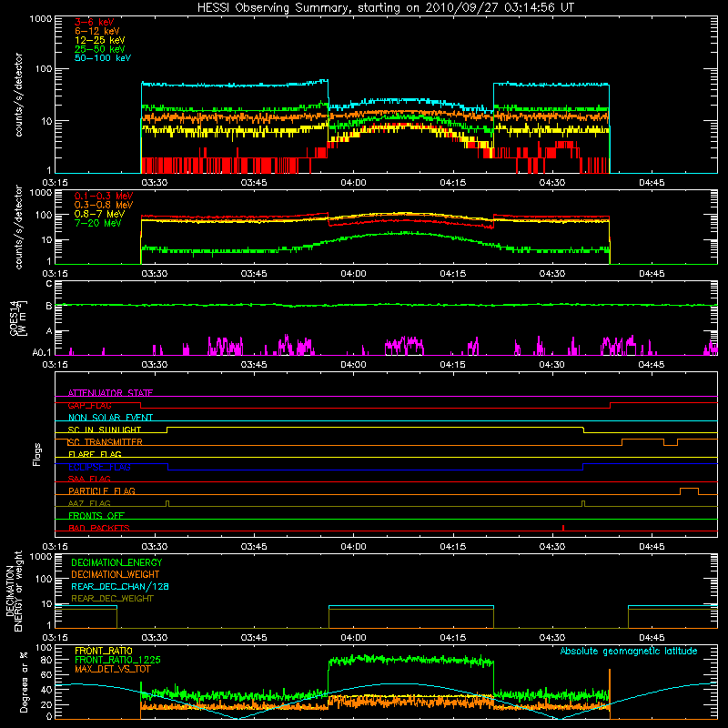The image size is (728, 728).
Task: Select the SAA_FLAG label
Action: click(x=89, y=479)
